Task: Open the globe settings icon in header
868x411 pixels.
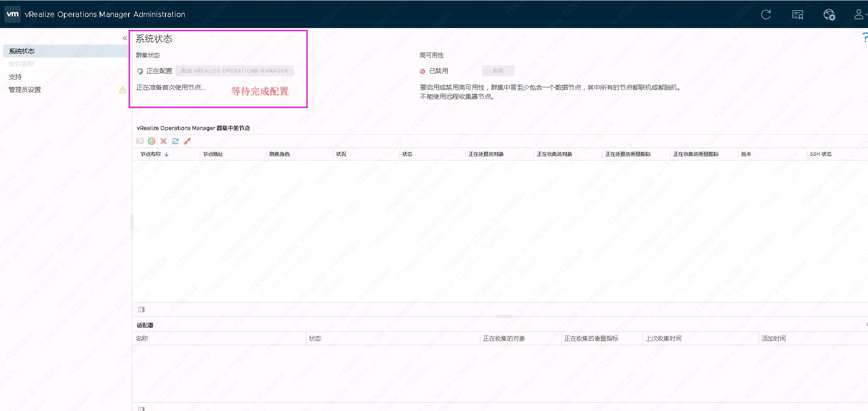Action: coord(829,15)
